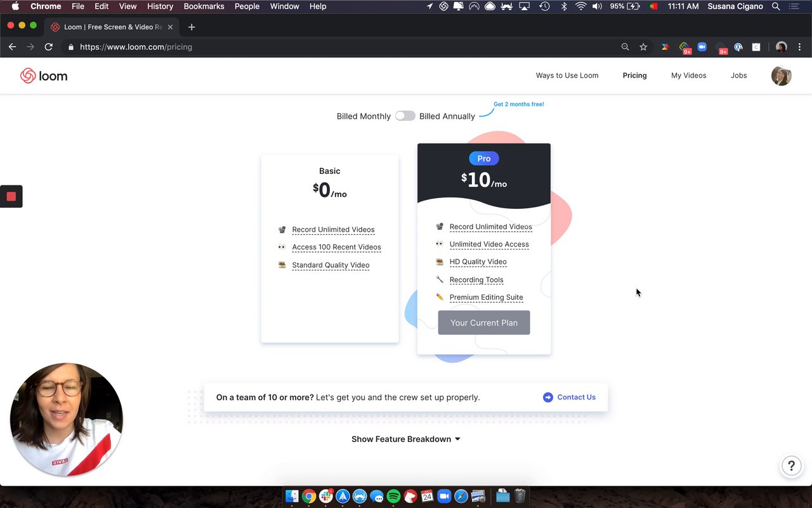The image size is (812, 508).
Task: Expand Show Feature Breakdown
Action: 406,439
